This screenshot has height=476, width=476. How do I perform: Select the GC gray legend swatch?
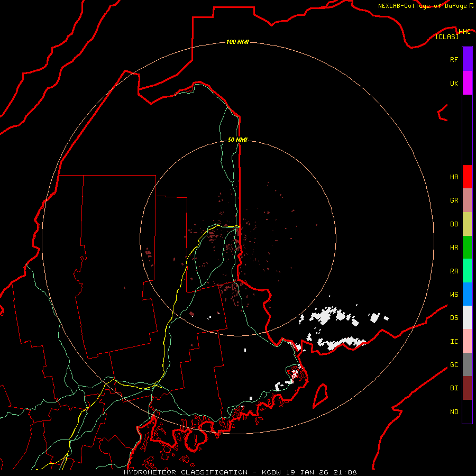467,364
